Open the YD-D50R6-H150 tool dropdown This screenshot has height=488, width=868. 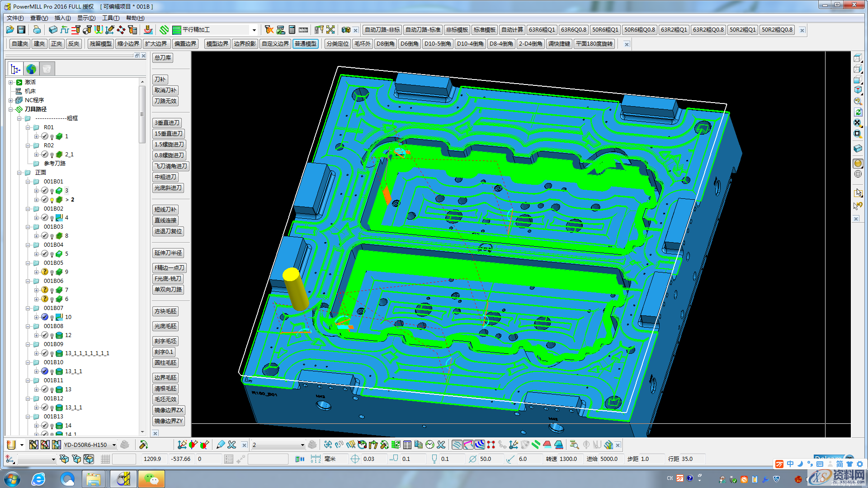(x=114, y=445)
